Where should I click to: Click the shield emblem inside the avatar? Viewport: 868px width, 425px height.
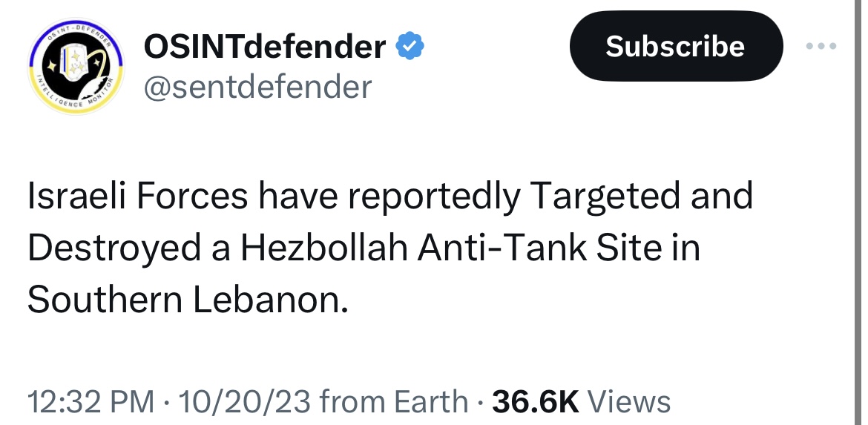click(73, 62)
